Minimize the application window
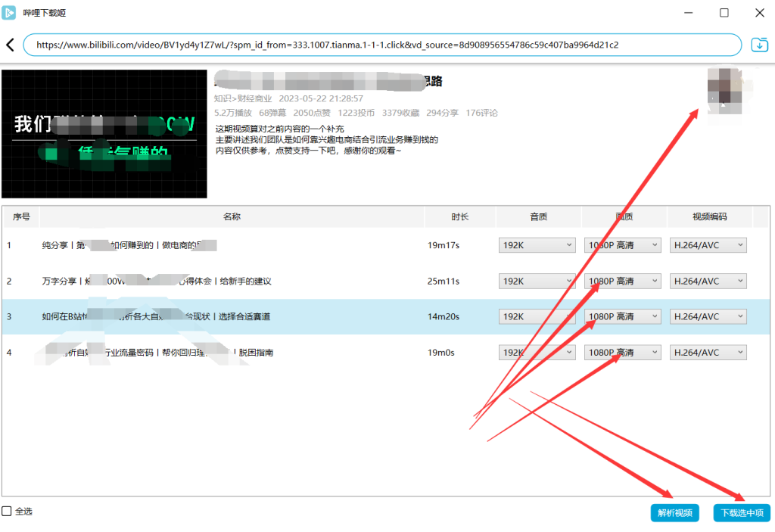The image size is (775, 532). pyautogui.click(x=689, y=13)
